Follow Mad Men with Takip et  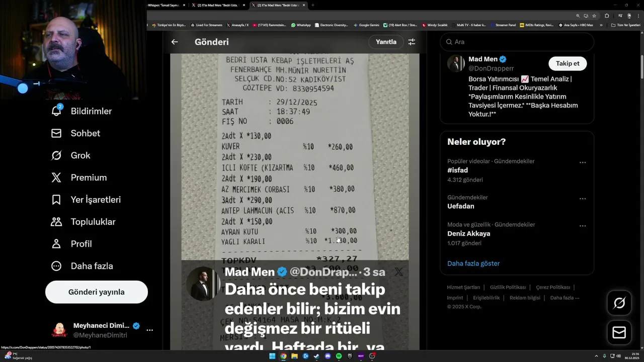point(568,63)
